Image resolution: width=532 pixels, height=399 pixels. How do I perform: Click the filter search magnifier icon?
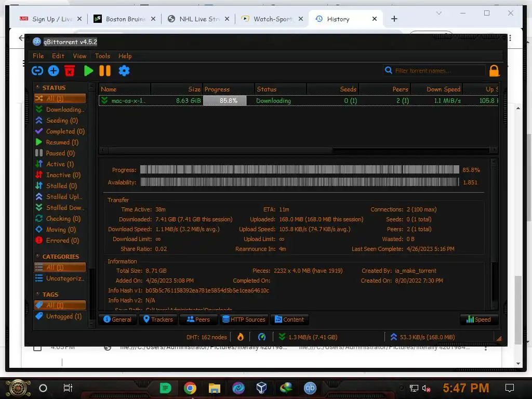coord(389,70)
